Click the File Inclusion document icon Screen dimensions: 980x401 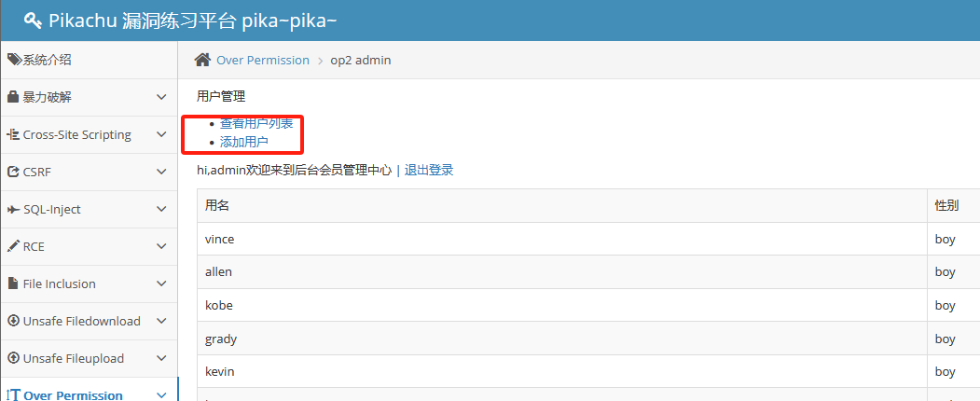pyautogui.click(x=13, y=283)
